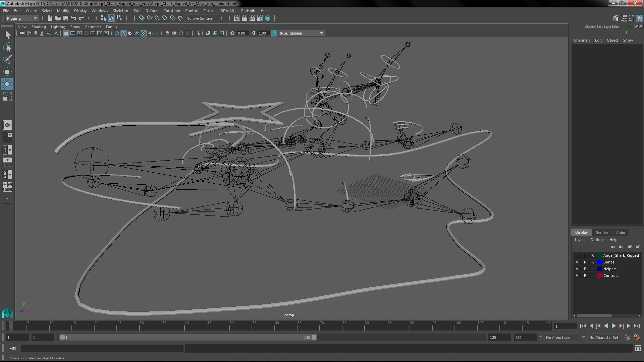
Task: Choose the Paint Selection tool
Action: point(7,59)
